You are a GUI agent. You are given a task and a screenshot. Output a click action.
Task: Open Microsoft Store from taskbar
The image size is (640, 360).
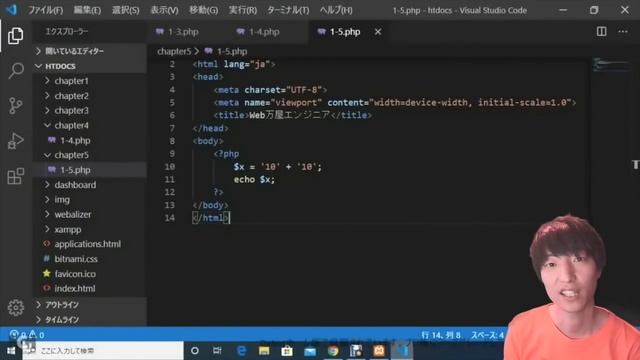(287, 351)
